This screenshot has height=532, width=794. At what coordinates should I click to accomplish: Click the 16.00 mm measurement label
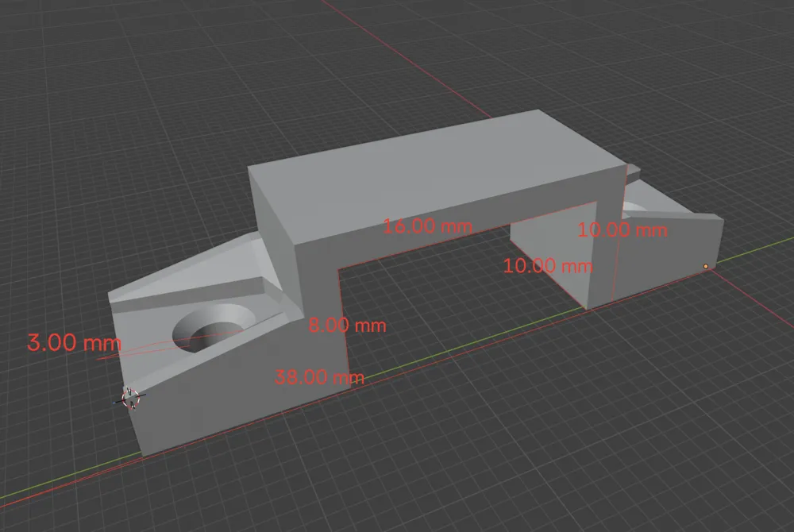point(428,226)
